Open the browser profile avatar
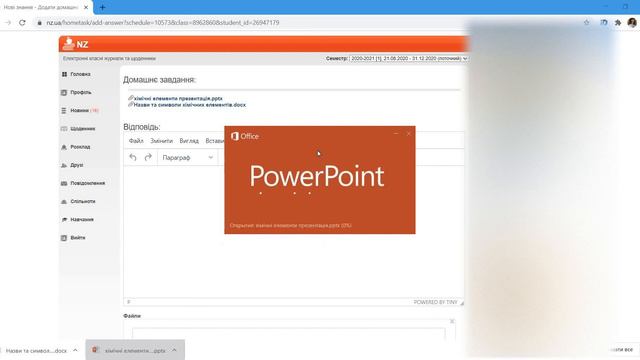640x360 pixels. click(x=632, y=23)
